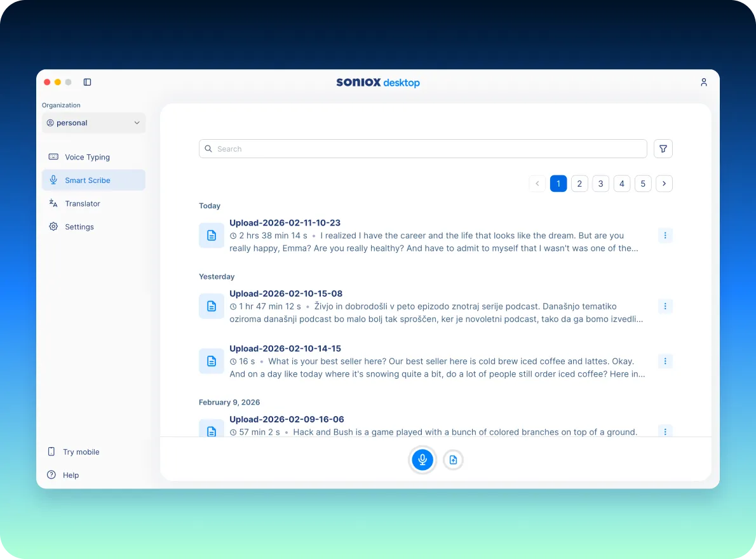The height and width of the screenshot is (559, 756).
Task: Open the Help link
Action: 71,475
